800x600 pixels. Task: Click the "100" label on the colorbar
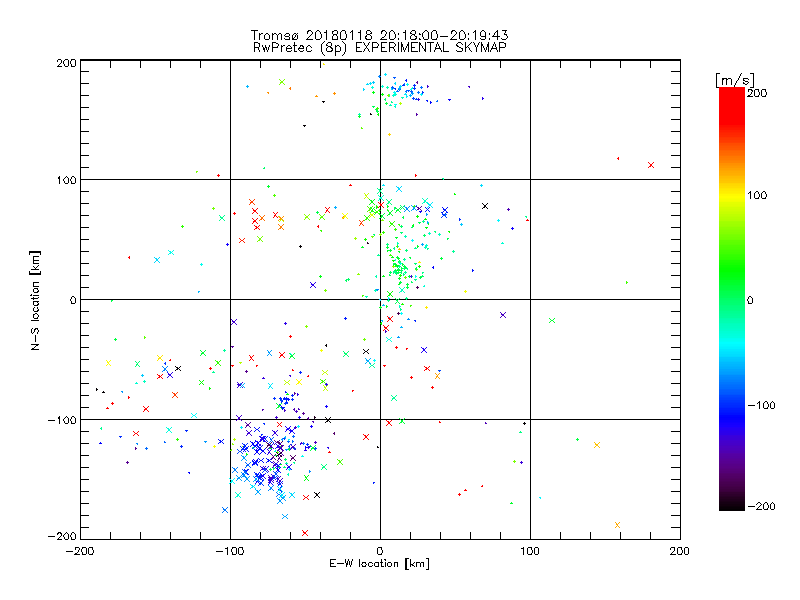coord(757,195)
